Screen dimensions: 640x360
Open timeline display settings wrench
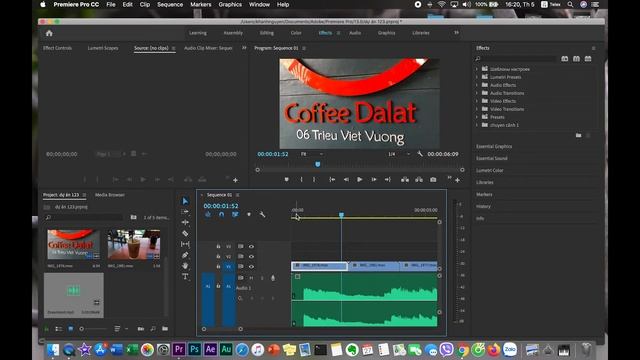pyautogui.click(x=262, y=214)
